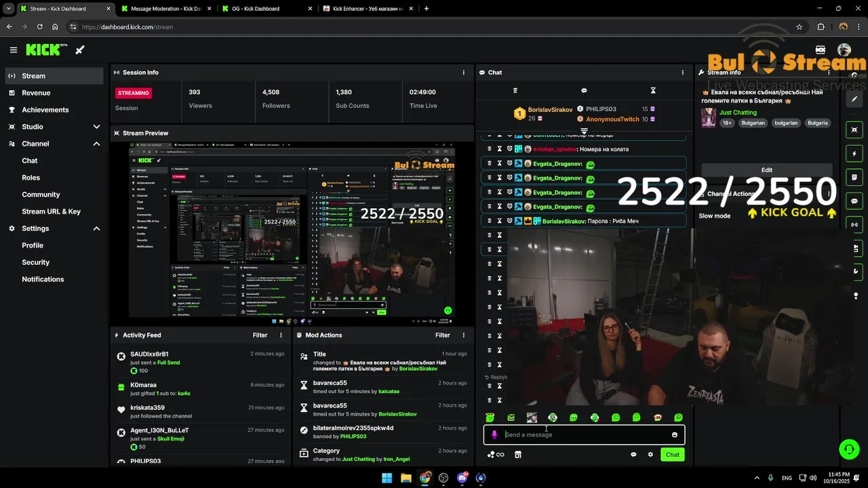Viewport: 868px width, 488px height.
Task: Open the Session Info panel options menu
Action: pyautogui.click(x=464, y=73)
